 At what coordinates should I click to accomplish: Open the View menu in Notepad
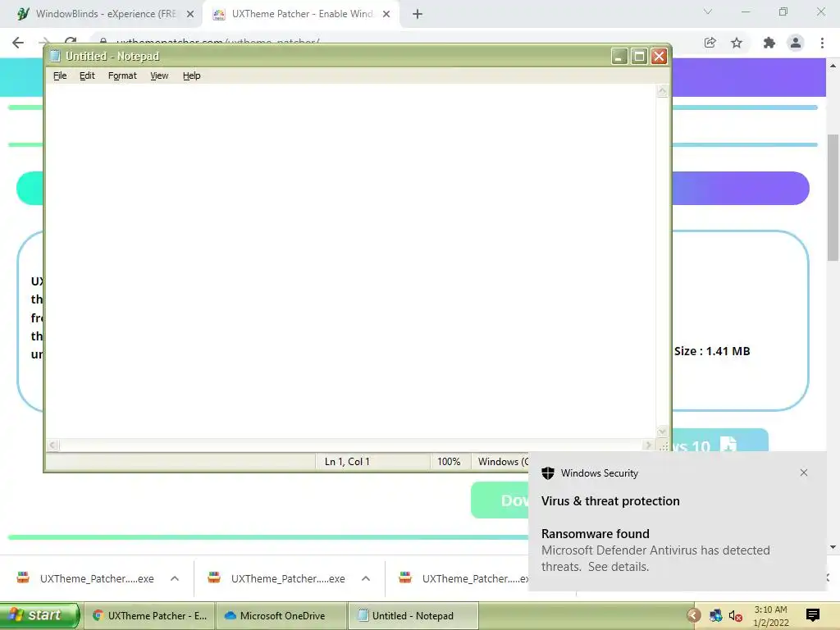pos(159,75)
